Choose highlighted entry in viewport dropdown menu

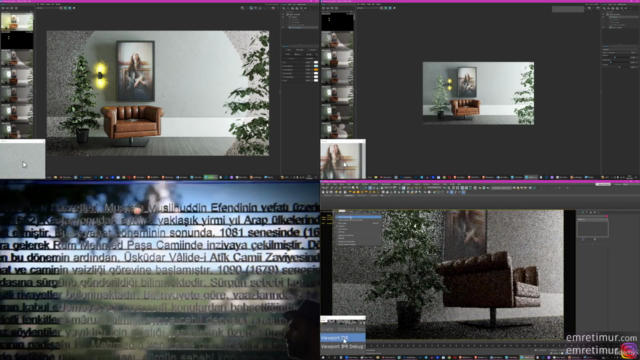tap(358, 217)
